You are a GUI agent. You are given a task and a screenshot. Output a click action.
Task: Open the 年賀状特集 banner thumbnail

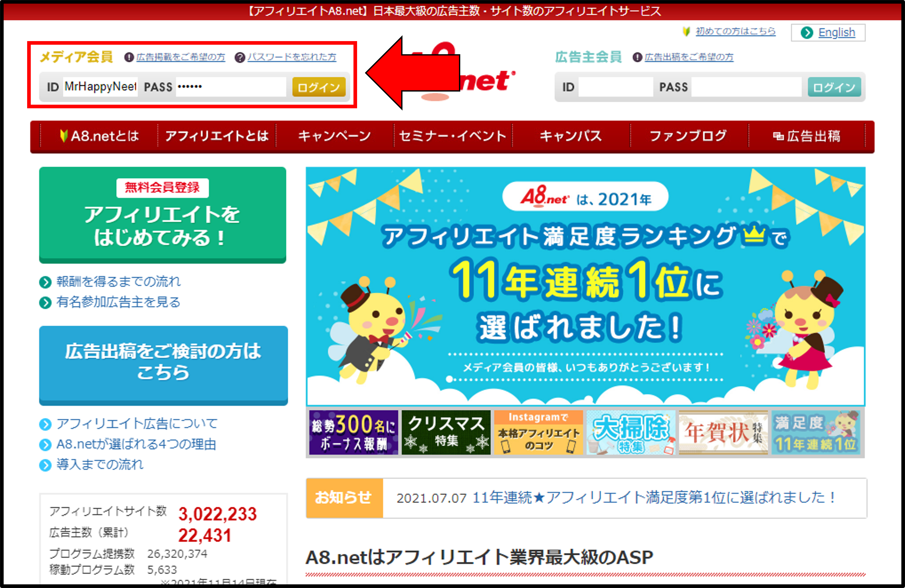[x=723, y=433]
